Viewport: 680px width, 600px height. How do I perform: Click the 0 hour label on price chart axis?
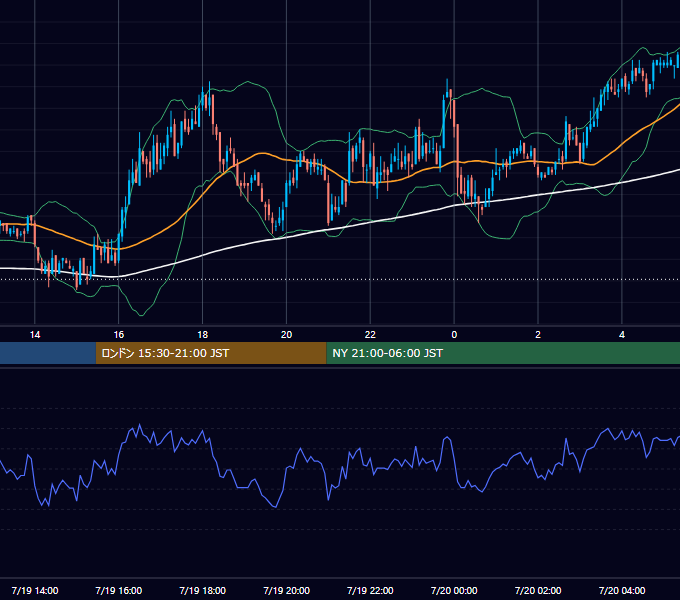click(454, 335)
